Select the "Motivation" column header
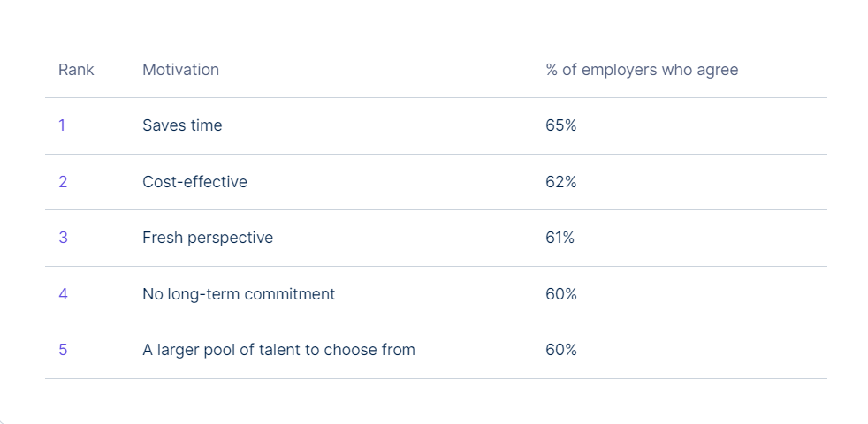This screenshot has width=868, height=424. pyautogui.click(x=180, y=70)
